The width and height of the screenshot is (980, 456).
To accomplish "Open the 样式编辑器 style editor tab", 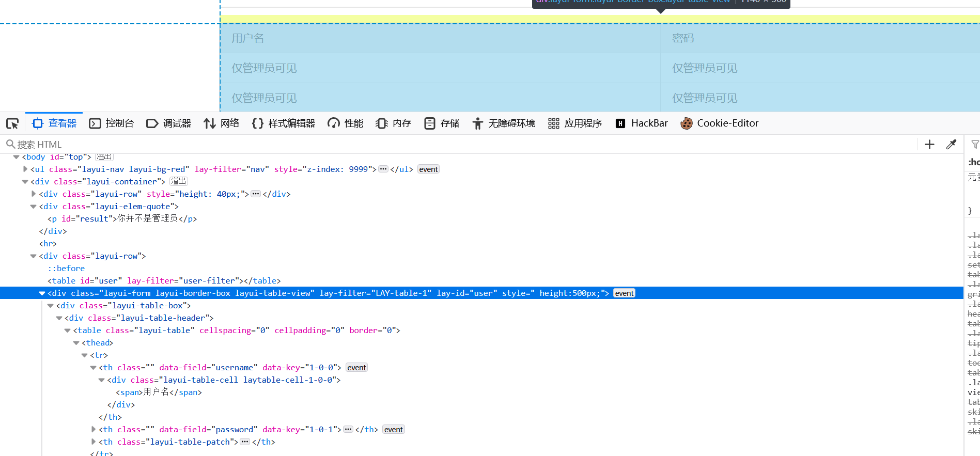I will [x=284, y=123].
